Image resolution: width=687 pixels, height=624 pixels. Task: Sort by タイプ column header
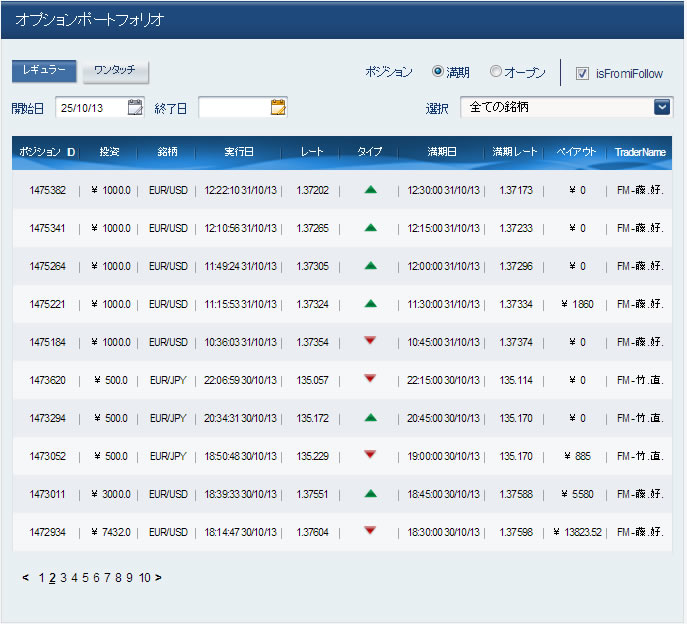point(369,152)
